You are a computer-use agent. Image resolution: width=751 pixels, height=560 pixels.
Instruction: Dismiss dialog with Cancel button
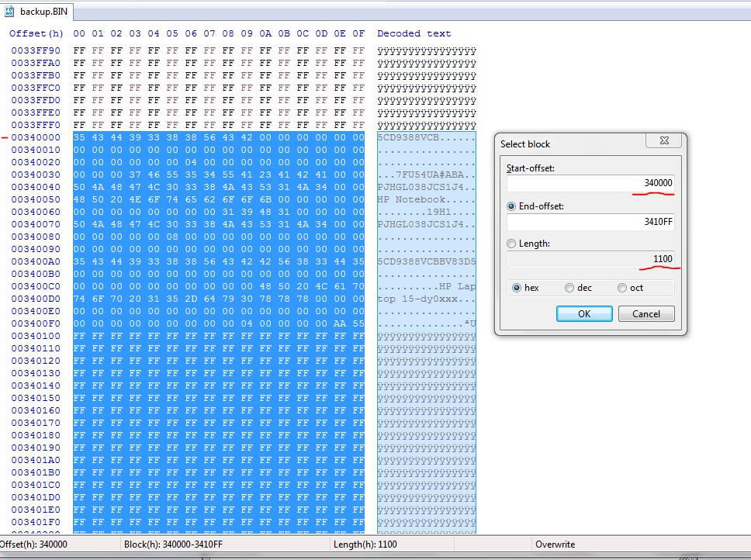pos(646,314)
